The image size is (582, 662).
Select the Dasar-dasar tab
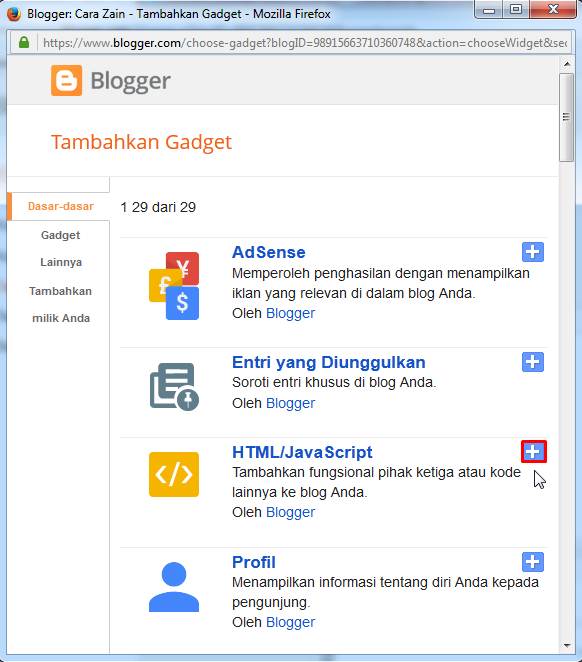tap(59, 206)
